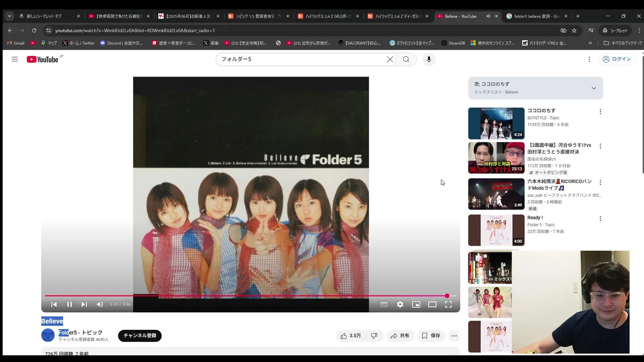Switch to the シビック 1.5 tab

coord(258,16)
